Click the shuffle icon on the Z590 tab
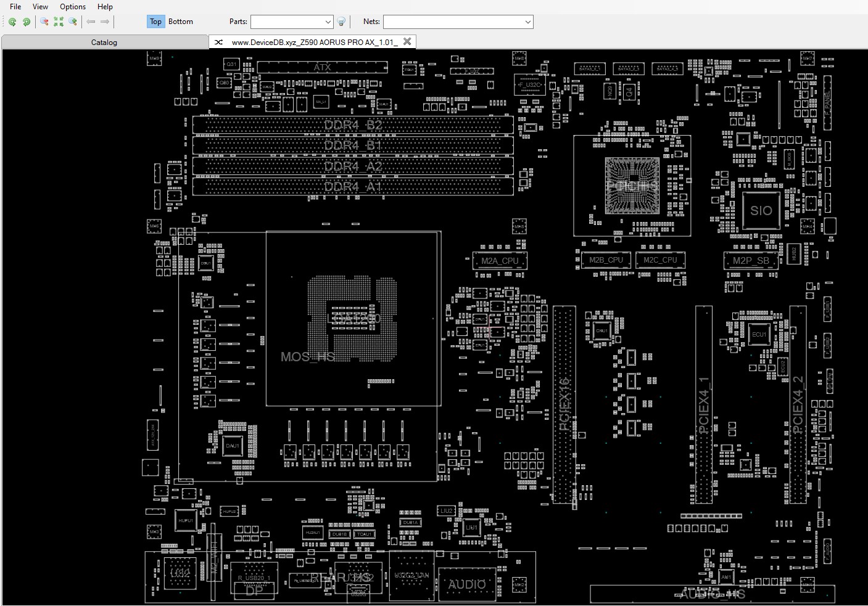 click(218, 42)
